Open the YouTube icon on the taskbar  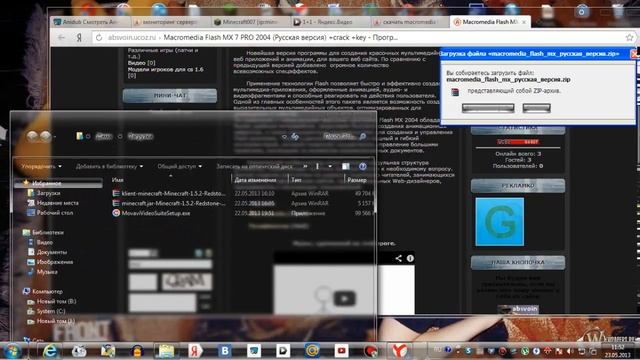pos(341,351)
